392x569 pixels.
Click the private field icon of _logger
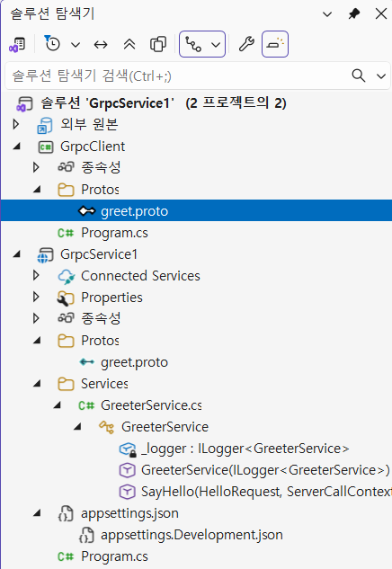(128, 449)
